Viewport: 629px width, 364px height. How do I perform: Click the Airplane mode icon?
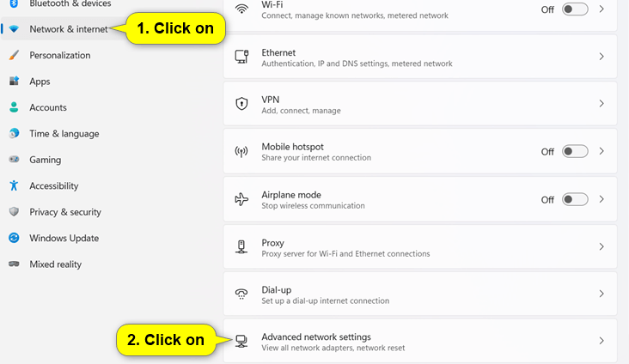[x=242, y=199]
